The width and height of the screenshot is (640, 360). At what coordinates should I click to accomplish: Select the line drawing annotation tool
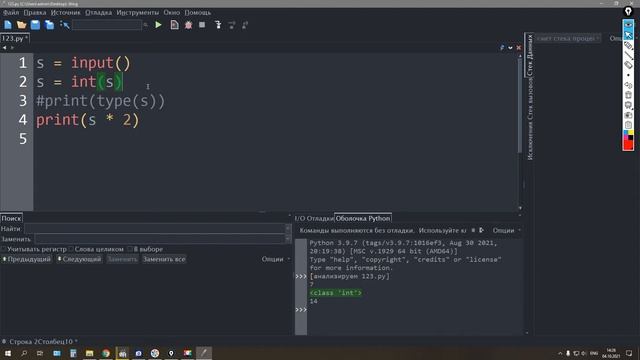(628, 55)
